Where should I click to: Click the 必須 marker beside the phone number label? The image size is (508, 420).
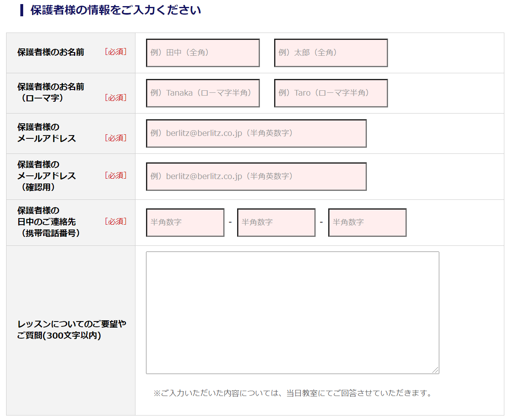point(116,221)
